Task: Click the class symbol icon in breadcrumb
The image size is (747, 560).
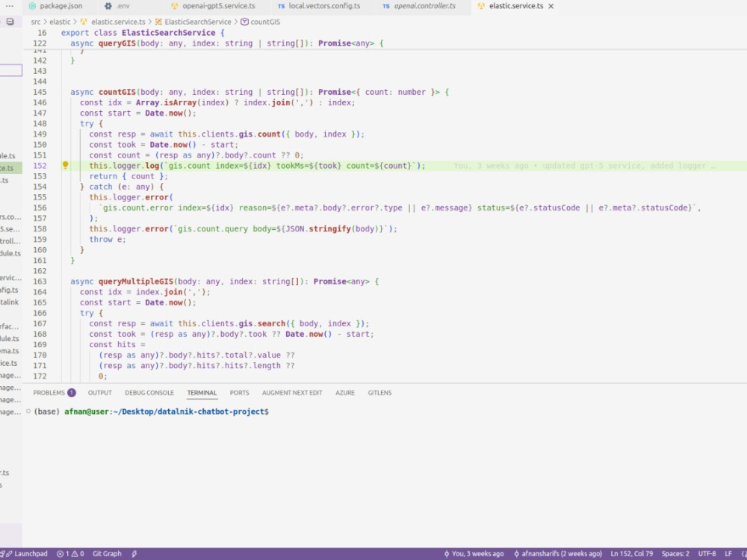Action: (x=158, y=22)
